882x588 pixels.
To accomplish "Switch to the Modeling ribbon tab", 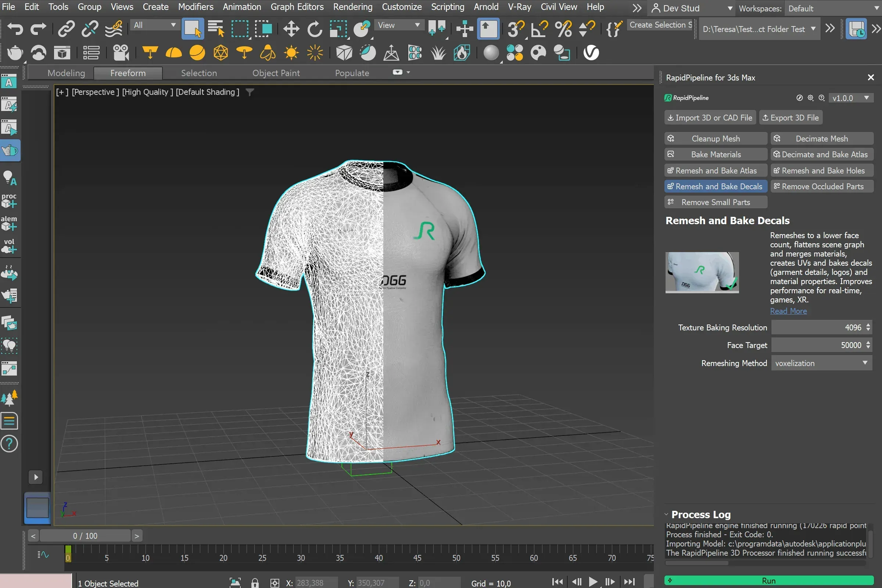I will click(66, 73).
